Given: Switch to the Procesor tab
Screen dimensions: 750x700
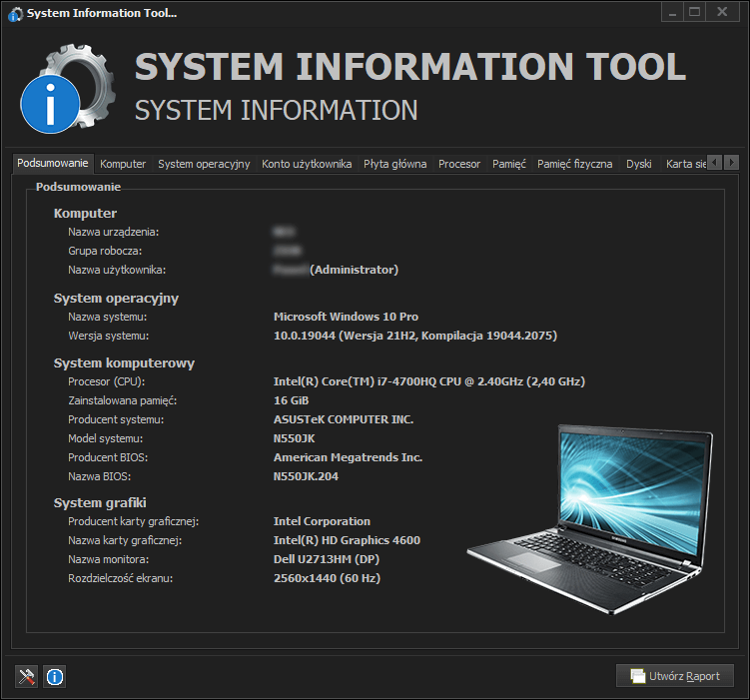Looking at the screenshot, I should coord(459,164).
